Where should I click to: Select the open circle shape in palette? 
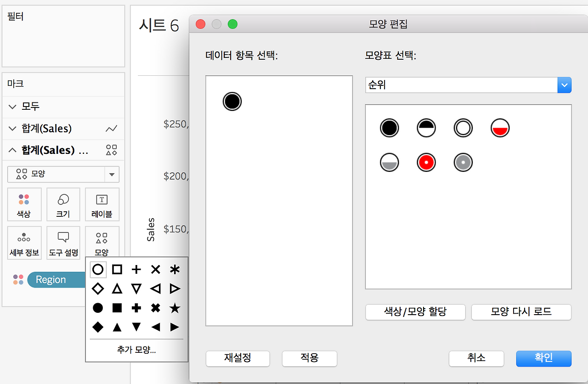click(98, 270)
